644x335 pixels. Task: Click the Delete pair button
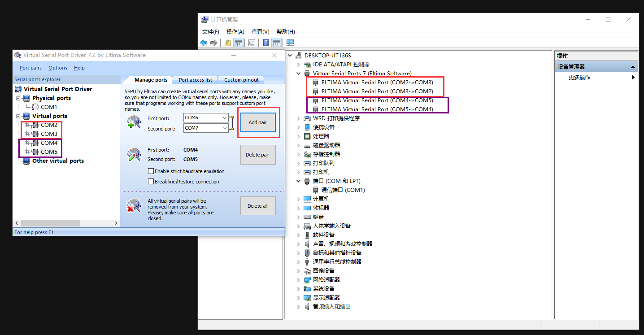point(258,155)
